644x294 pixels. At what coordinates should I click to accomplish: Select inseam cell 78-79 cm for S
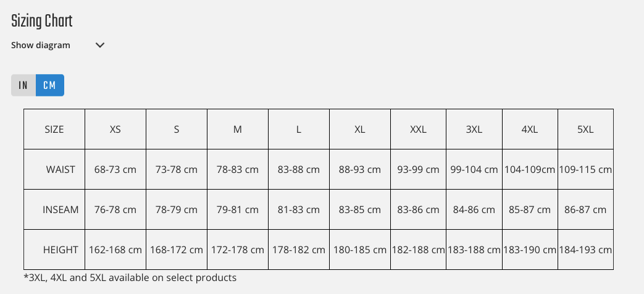click(177, 209)
